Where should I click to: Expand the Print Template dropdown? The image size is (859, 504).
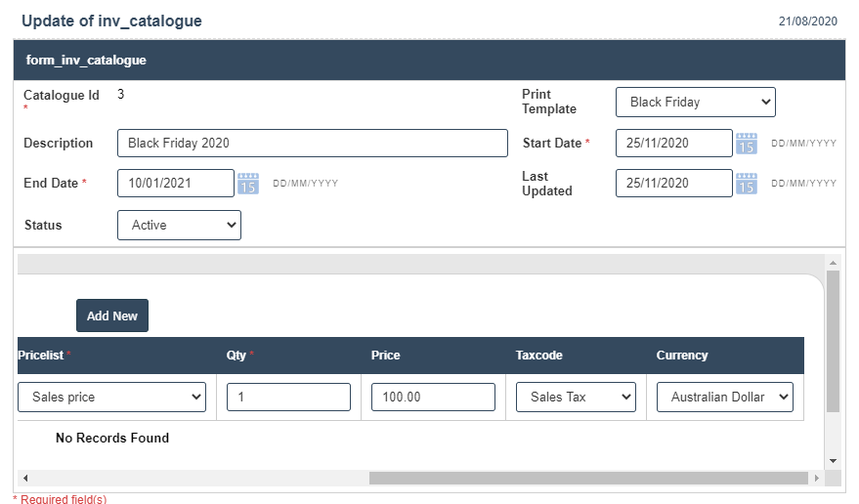click(x=695, y=102)
